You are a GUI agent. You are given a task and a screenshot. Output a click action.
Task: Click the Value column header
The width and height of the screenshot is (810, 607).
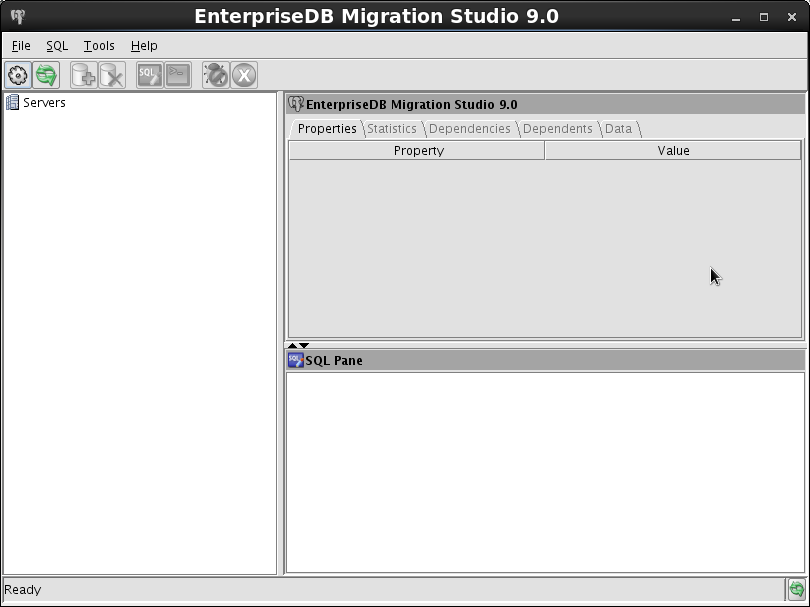(x=673, y=150)
